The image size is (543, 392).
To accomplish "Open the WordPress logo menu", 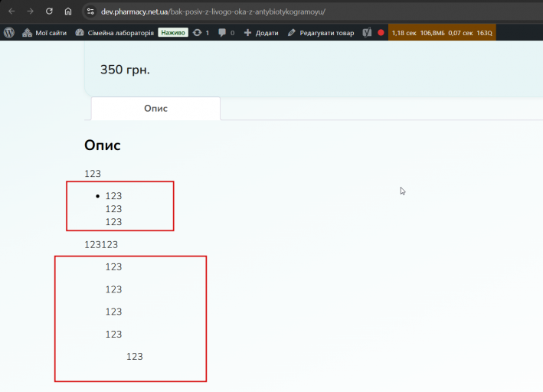I will click(x=9, y=33).
